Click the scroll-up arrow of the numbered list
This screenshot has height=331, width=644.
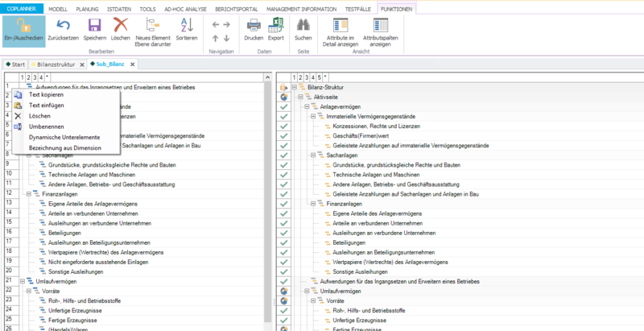pyautogui.click(x=268, y=77)
